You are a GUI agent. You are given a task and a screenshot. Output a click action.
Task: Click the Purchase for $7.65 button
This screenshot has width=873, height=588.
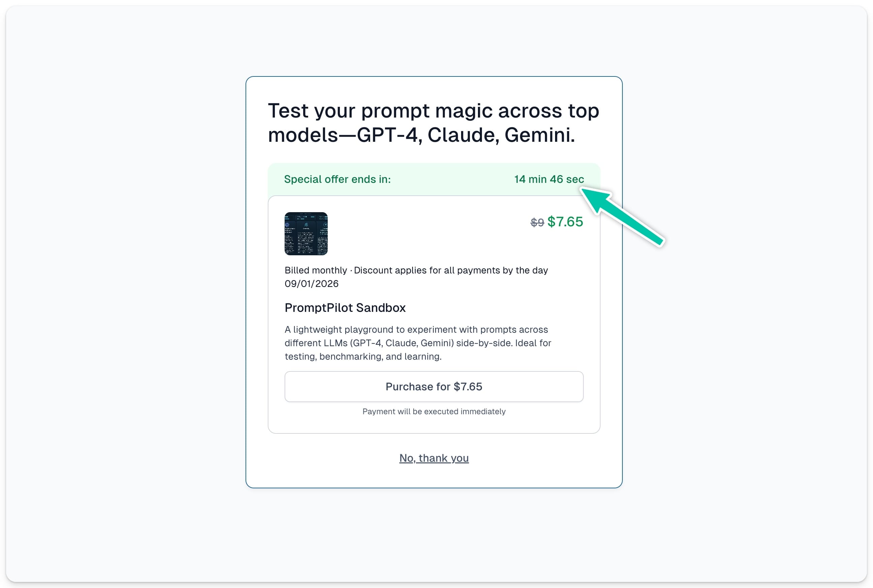[x=434, y=387]
